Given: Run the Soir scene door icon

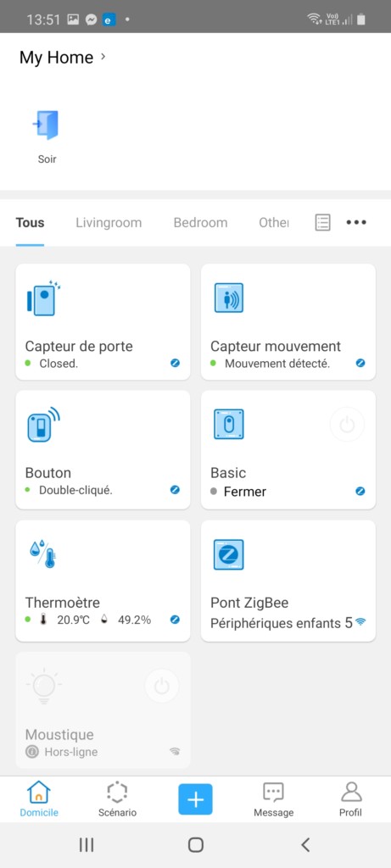Looking at the screenshot, I should coord(46,125).
